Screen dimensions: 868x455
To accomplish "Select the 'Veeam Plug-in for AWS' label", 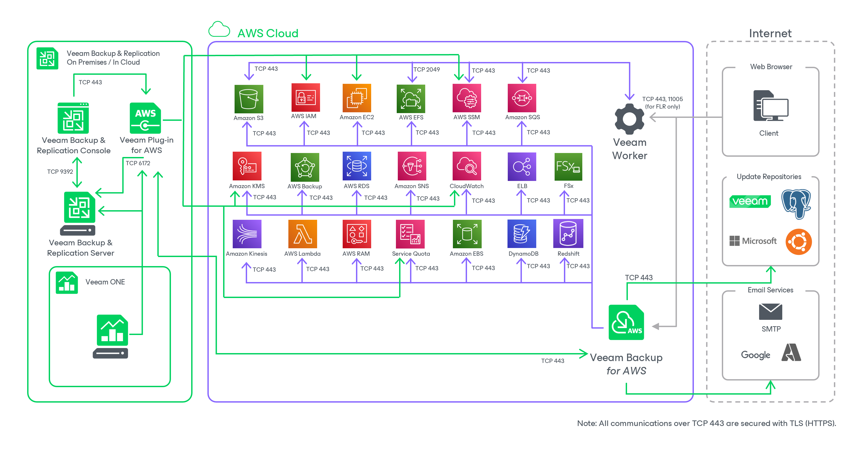I will point(147,145).
